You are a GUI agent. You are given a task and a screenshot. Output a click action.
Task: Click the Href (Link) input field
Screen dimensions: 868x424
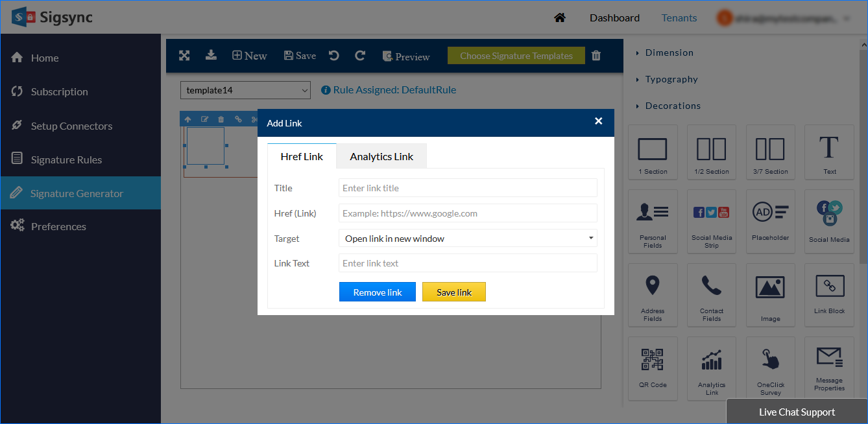[468, 213]
